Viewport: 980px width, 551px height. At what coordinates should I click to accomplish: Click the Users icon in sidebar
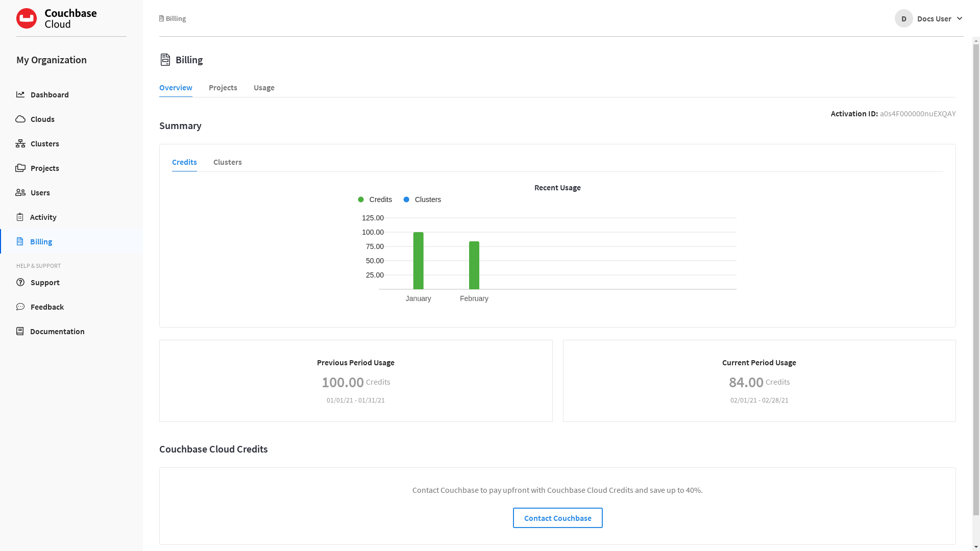pos(20,192)
